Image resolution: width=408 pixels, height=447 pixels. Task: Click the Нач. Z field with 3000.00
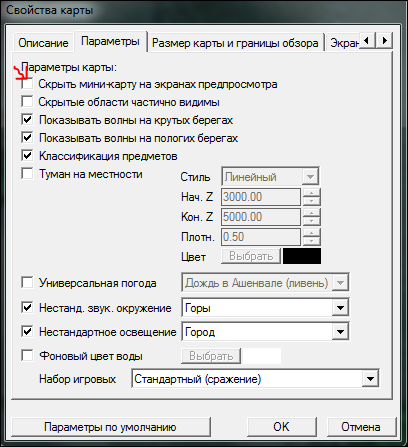261,197
